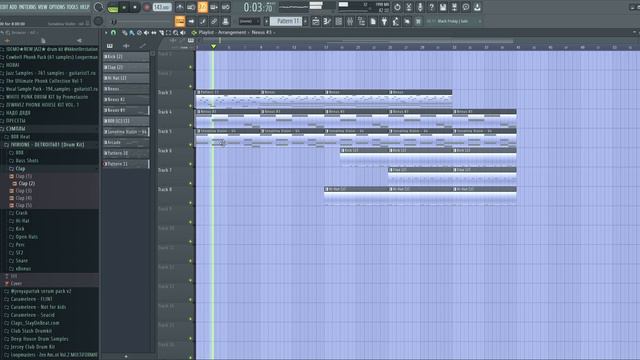Toggle the loop recording icon
640x360 pixels.
(x=225, y=7)
